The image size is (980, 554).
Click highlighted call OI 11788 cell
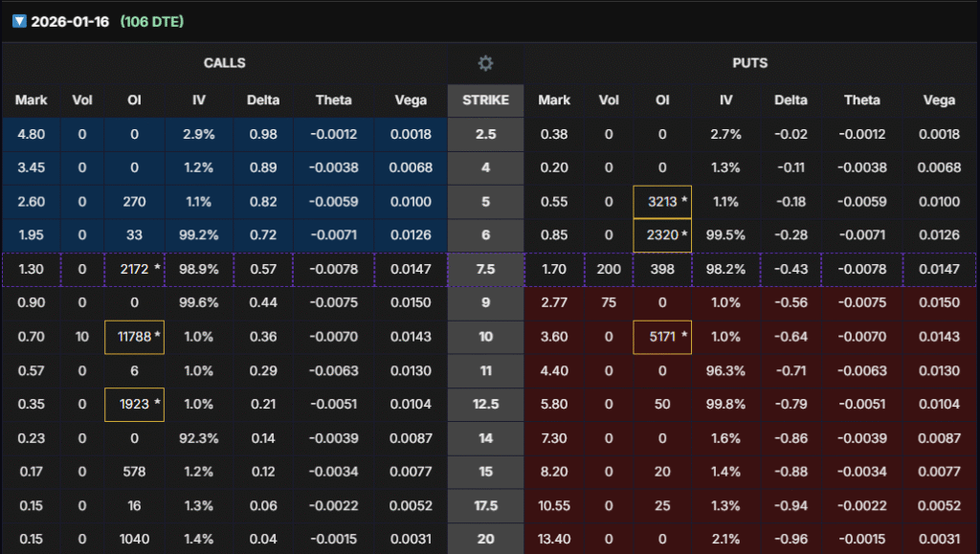click(x=134, y=337)
